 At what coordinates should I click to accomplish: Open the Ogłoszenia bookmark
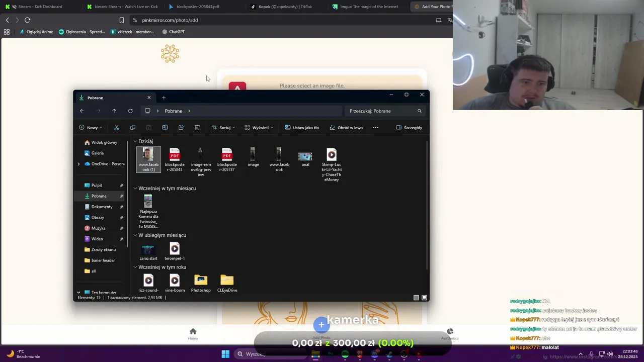click(82, 32)
